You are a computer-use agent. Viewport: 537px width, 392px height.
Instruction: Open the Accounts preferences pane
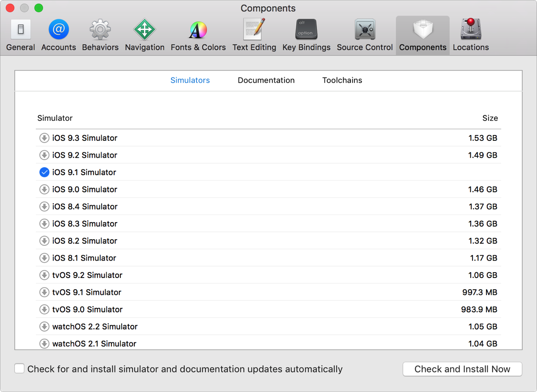[59, 36]
